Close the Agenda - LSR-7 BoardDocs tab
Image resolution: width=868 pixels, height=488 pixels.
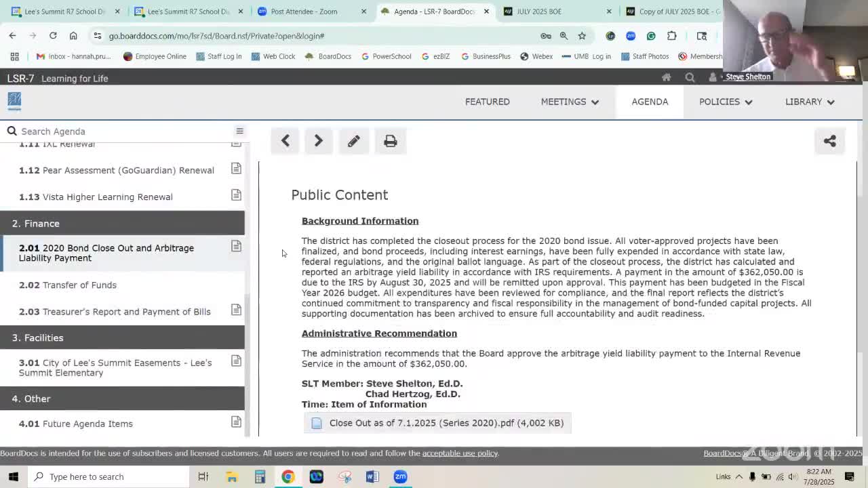tap(486, 12)
